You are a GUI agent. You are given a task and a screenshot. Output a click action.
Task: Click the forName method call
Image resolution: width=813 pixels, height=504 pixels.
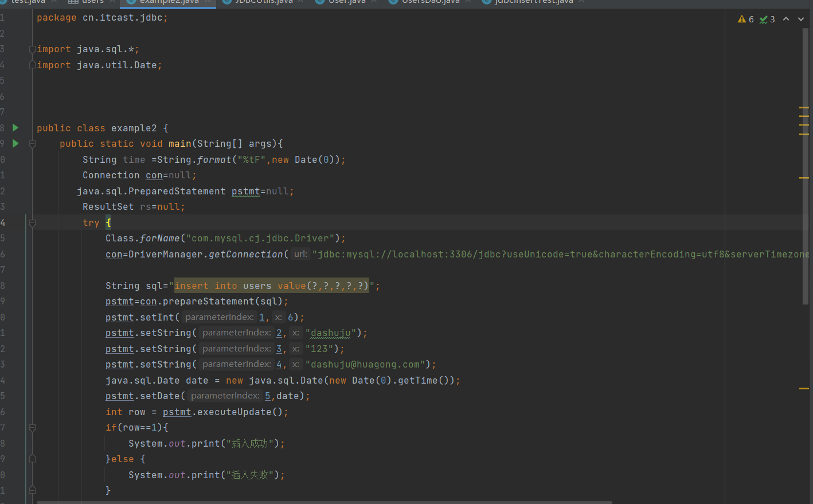click(159, 239)
